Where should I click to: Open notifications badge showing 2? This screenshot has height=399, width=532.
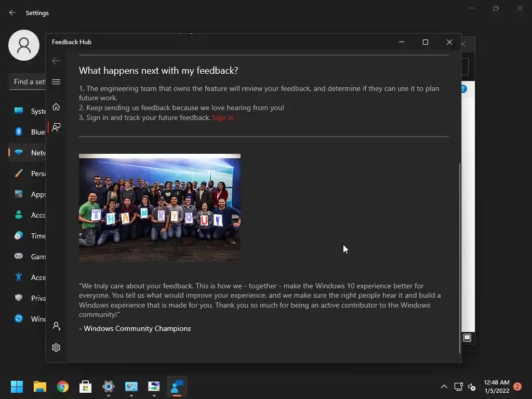(517, 387)
